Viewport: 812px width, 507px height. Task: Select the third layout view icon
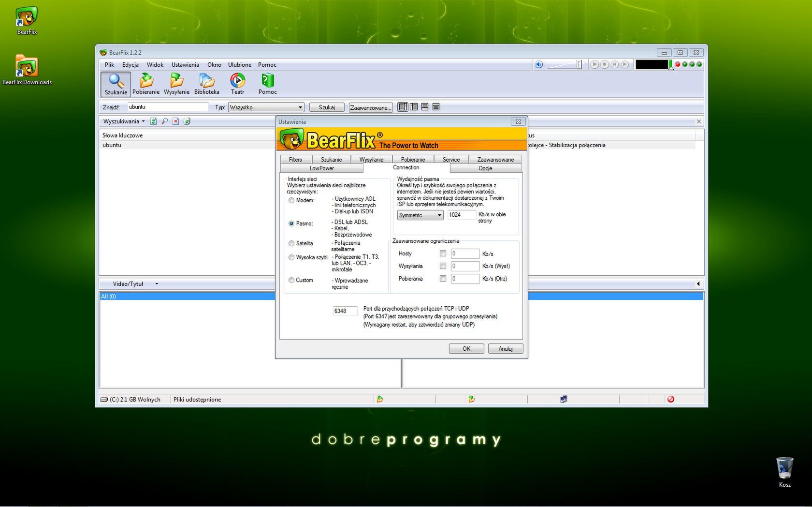coord(425,107)
